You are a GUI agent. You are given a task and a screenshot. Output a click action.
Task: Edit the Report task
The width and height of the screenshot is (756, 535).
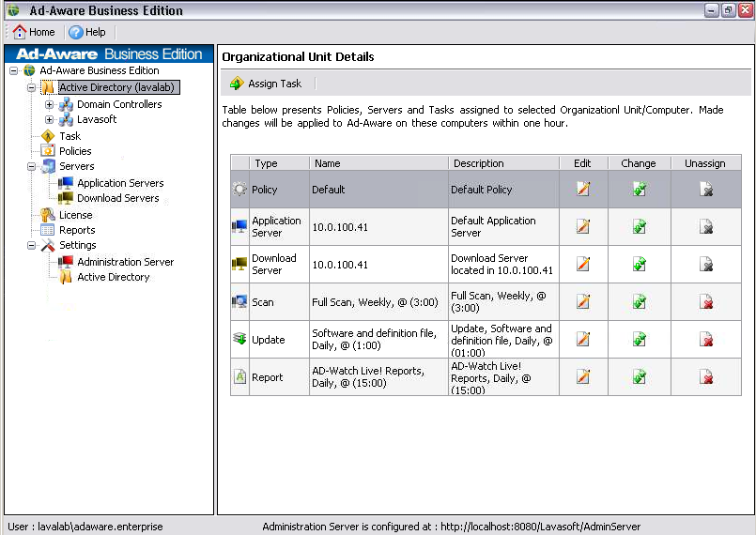tap(583, 377)
